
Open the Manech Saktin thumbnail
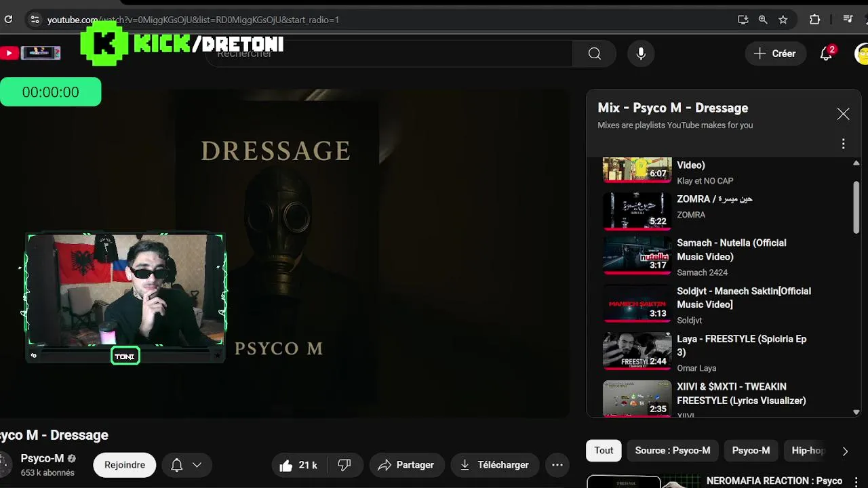637,303
